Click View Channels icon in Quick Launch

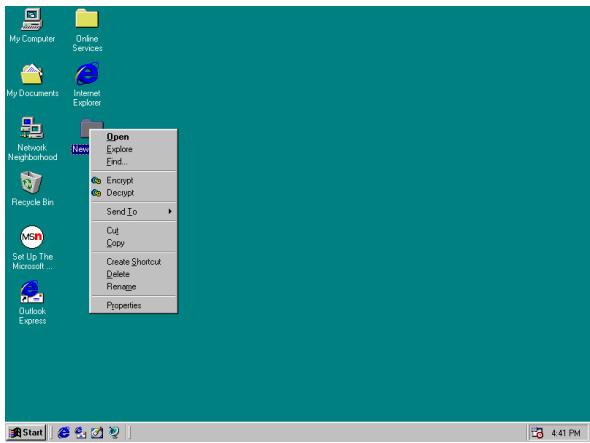114,432
